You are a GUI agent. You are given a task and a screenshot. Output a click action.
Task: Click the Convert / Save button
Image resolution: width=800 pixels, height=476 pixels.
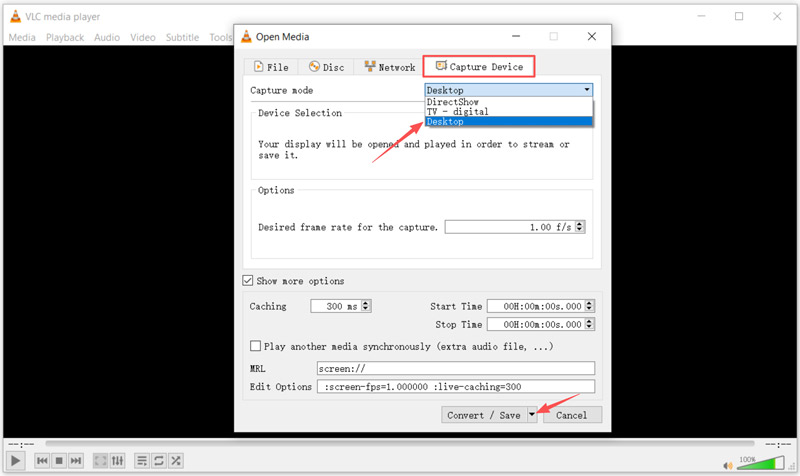pyautogui.click(x=484, y=415)
